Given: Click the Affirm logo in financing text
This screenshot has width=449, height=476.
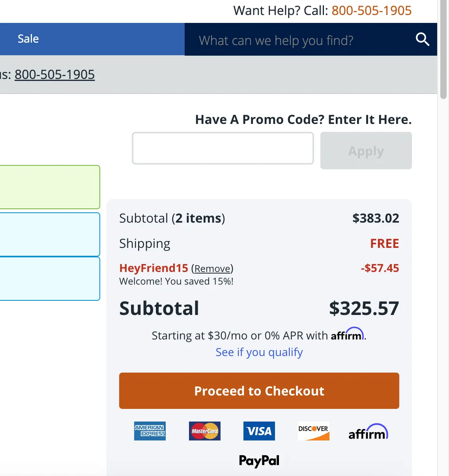Looking at the screenshot, I should click(x=347, y=335).
